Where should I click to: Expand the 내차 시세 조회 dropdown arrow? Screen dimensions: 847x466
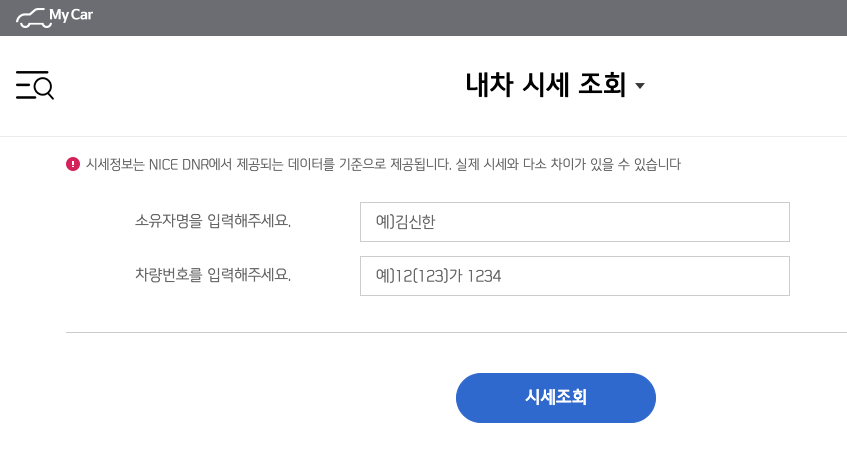(640, 86)
